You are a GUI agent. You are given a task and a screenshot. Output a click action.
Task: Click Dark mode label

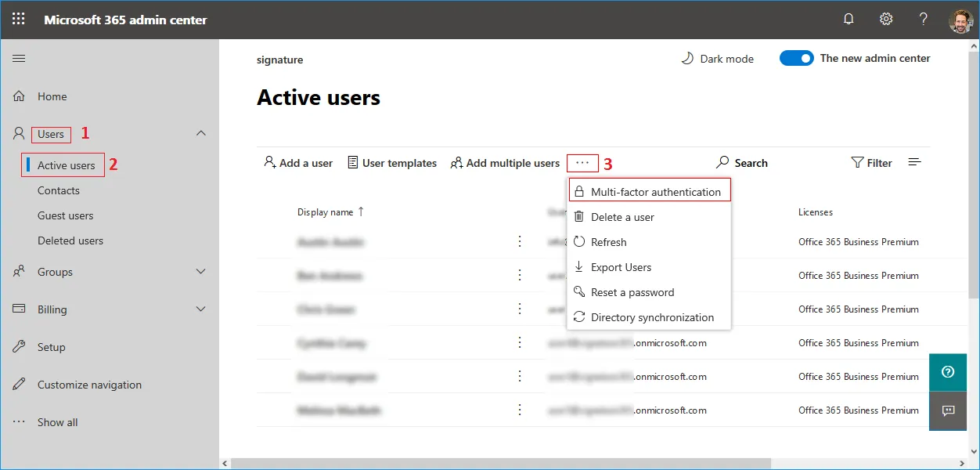tap(727, 59)
